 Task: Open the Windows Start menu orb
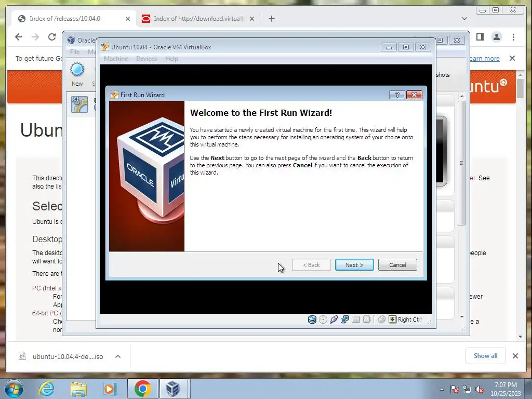click(x=14, y=389)
